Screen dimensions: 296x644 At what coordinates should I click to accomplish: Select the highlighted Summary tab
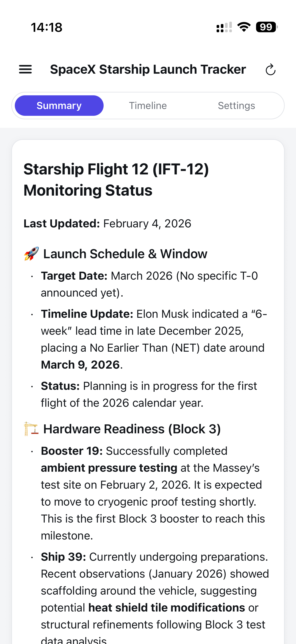point(59,105)
